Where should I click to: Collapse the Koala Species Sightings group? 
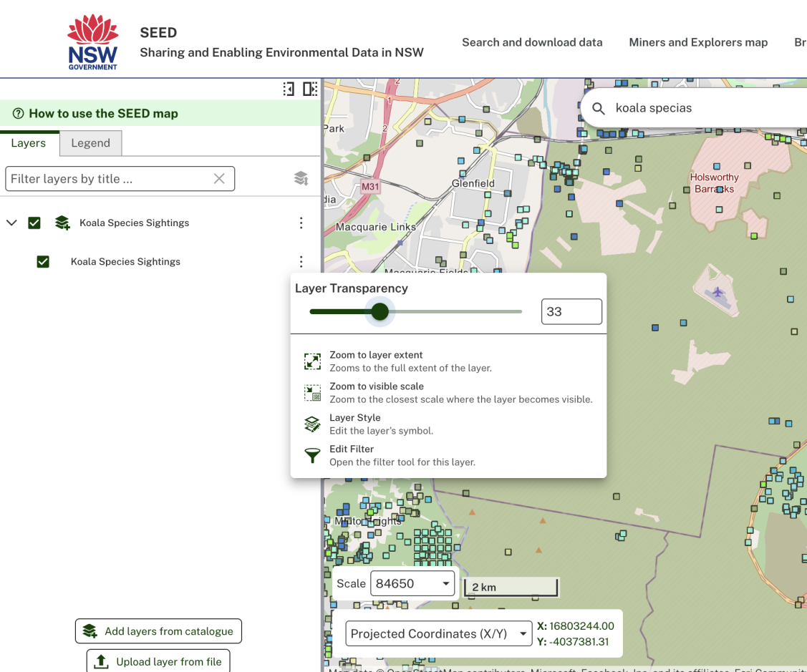11,223
